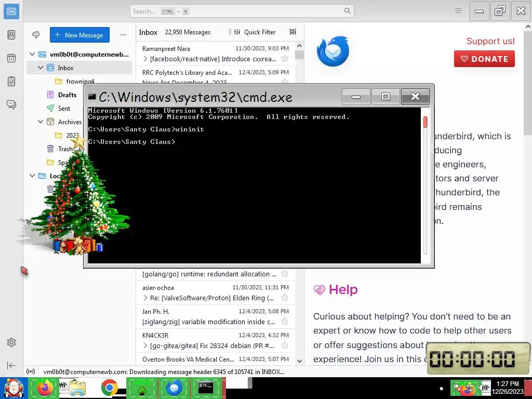This screenshot has width=532, height=399.
Task: Switch to cmd.exe in the taskbar
Action: coord(206,388)
